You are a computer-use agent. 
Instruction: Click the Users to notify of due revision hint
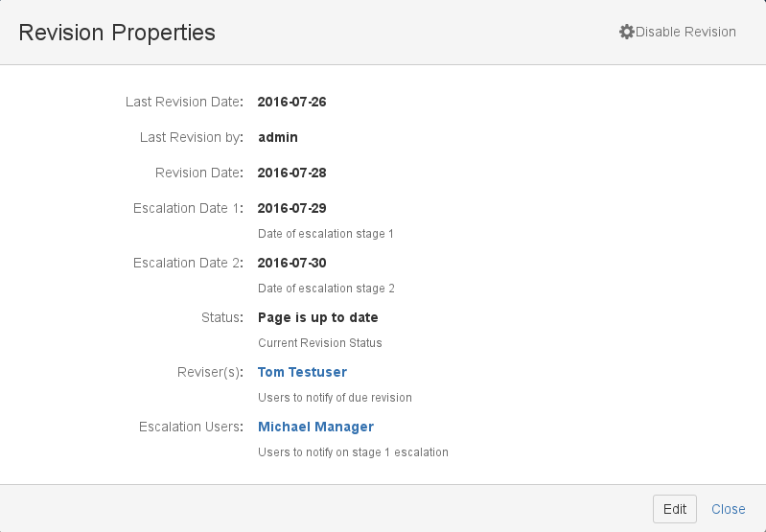coord(335,398)
